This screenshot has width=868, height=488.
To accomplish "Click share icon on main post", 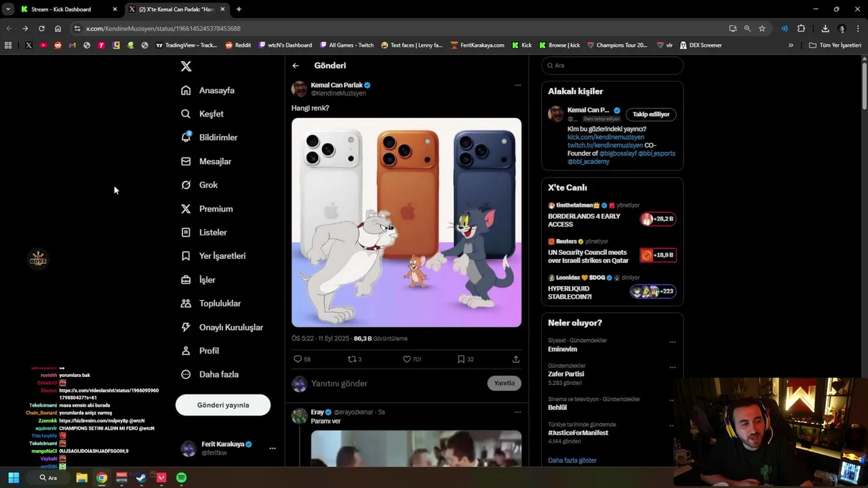I will tap(515, 359).
